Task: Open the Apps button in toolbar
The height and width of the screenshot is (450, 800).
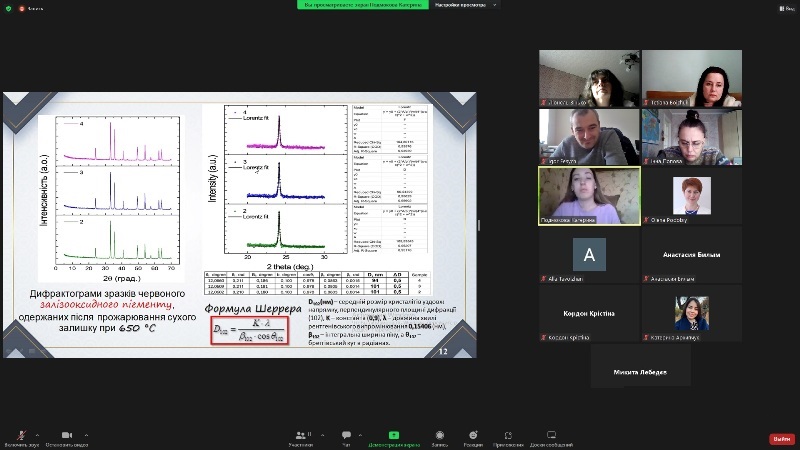Action: 508,437
